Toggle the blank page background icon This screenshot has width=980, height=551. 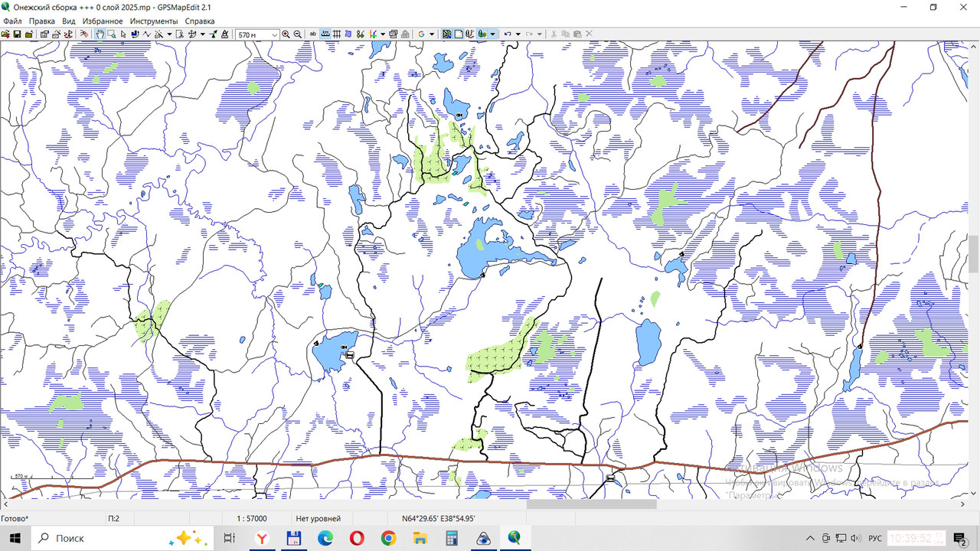[459, 34]
